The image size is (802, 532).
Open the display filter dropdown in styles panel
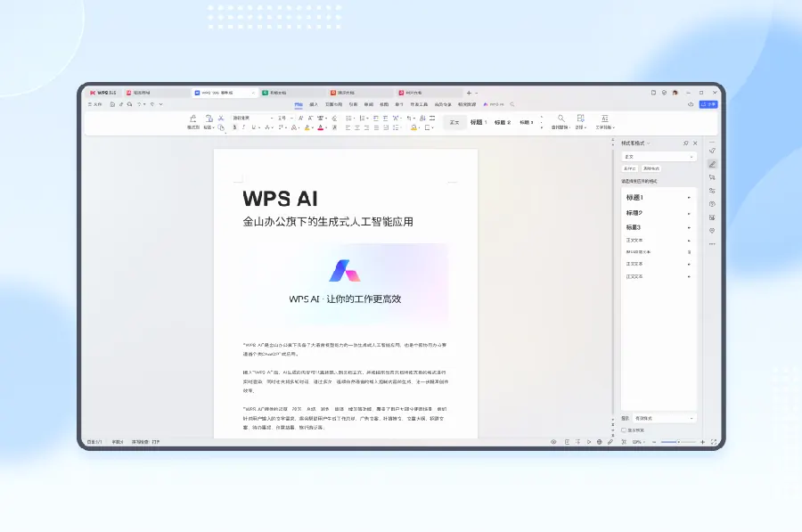(x=664, y=419)
